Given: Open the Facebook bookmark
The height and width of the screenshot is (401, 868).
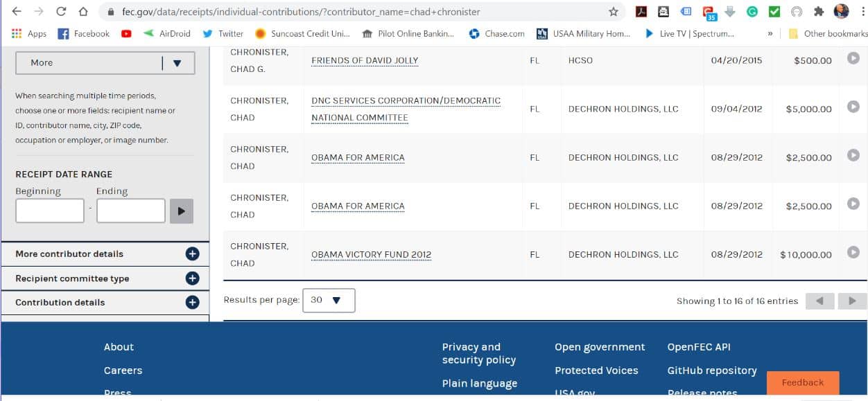Looking at the screenshot, I should 83,33.
